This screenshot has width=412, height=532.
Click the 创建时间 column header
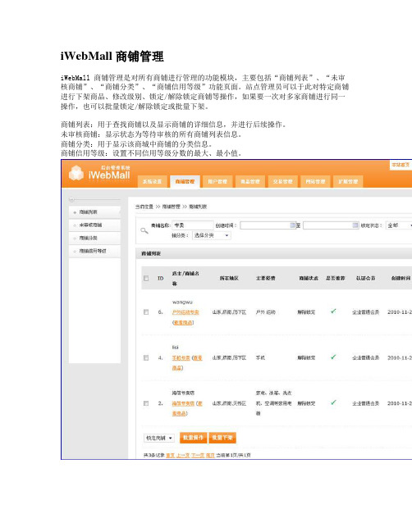[x=401, y=278]
